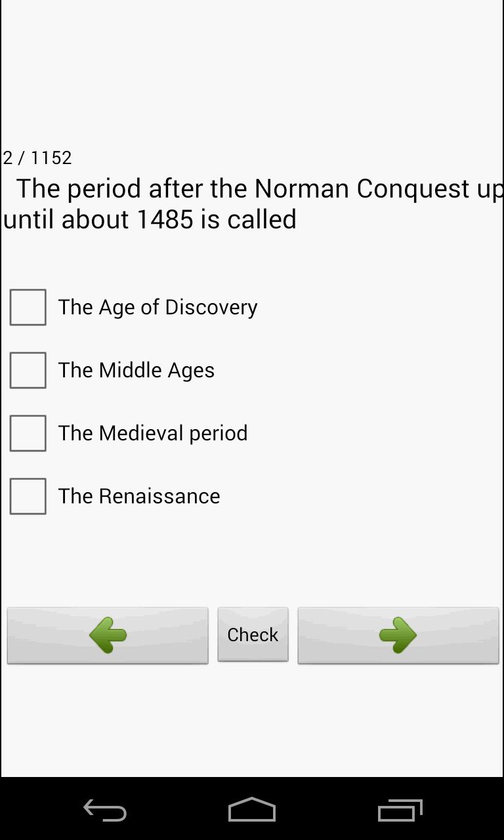
Task: Go to previous question with green left arrow
Action: click(108, 635)
